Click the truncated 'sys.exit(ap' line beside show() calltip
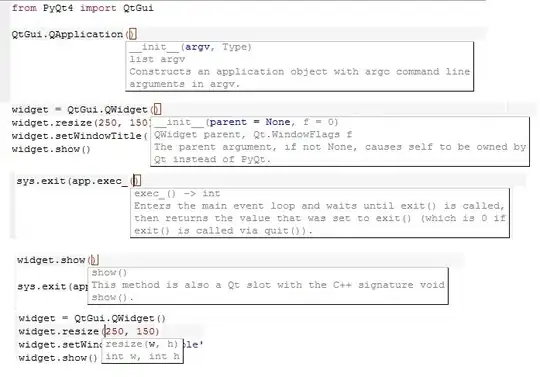Viewport: 540px width, 377px height. [52, 286]
